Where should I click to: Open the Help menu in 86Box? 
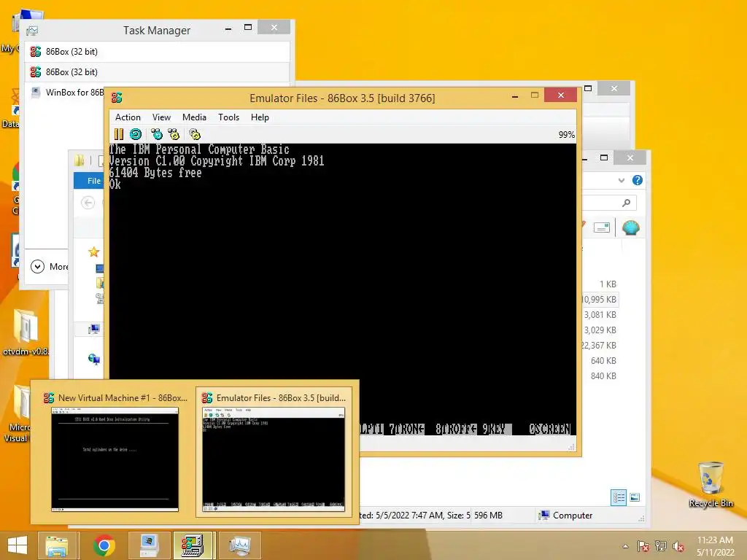point(260,117)
